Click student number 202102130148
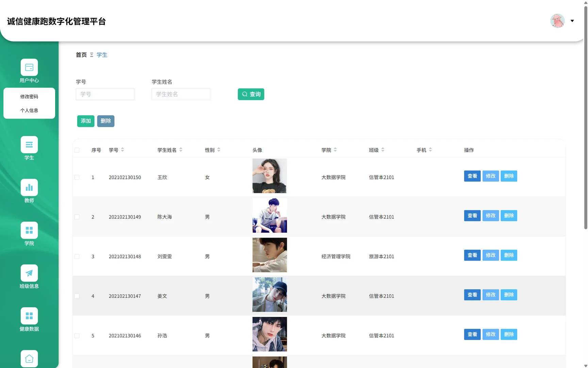Image resolution: width=588 pixels, height=368 pixels. point(125,257)
